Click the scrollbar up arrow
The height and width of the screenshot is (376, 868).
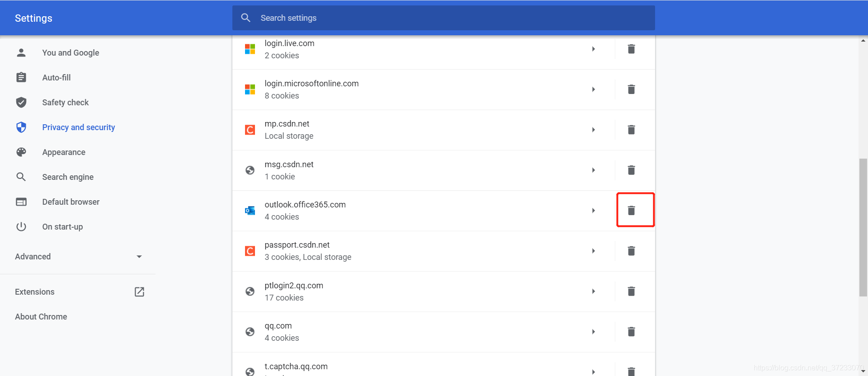tap(863, 41)
